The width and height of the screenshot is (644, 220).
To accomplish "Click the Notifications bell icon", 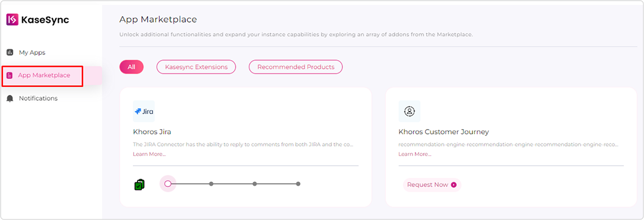I will [10, 99].
